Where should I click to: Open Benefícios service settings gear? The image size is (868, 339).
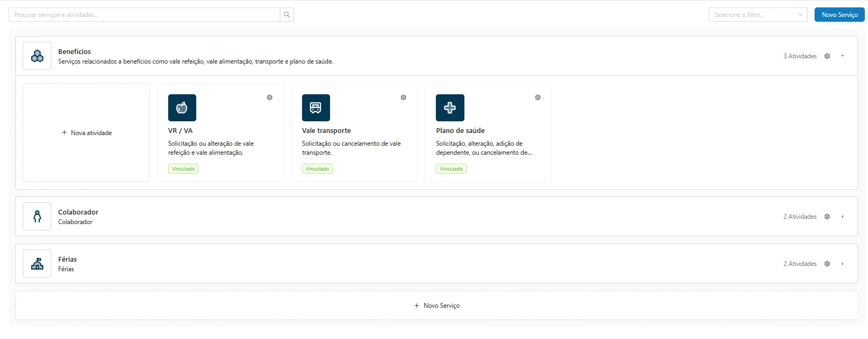tap(827, 56)
